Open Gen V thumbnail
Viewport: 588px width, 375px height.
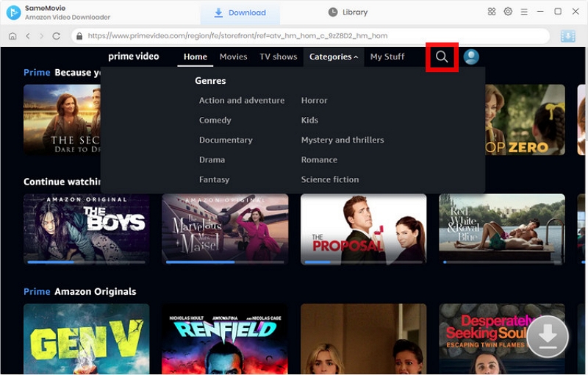[86, 339]
